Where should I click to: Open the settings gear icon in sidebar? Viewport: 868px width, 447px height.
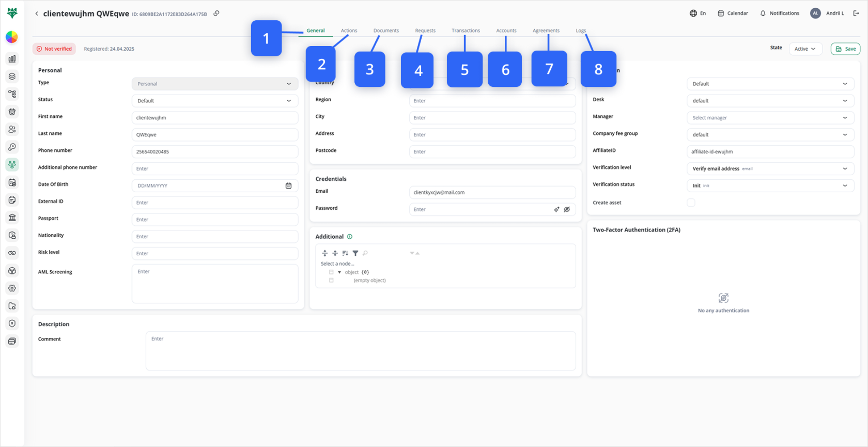(12, 288)
